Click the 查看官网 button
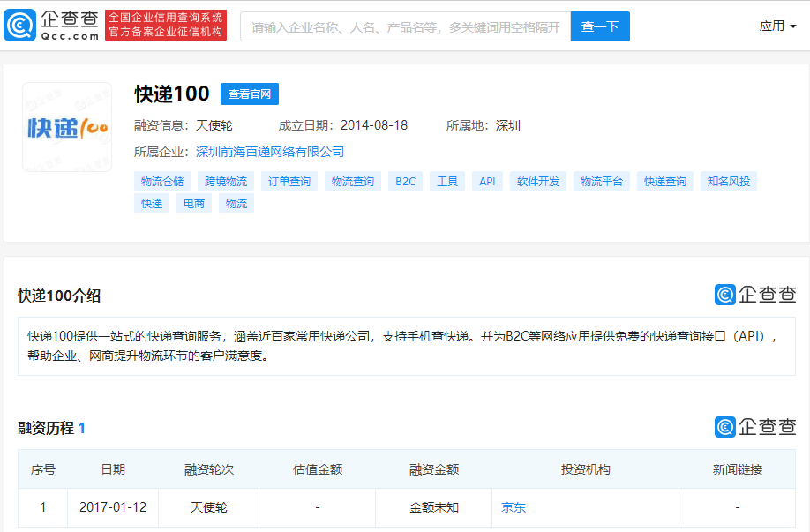The image size is (810, 532). click(x=249, y=94)
